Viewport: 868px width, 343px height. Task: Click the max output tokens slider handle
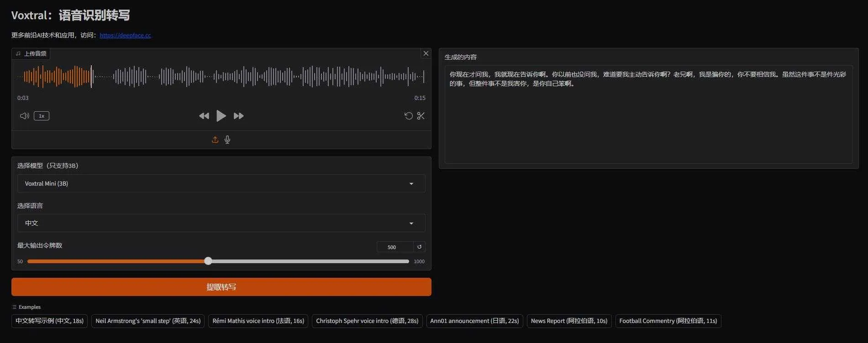coord(208,261)
